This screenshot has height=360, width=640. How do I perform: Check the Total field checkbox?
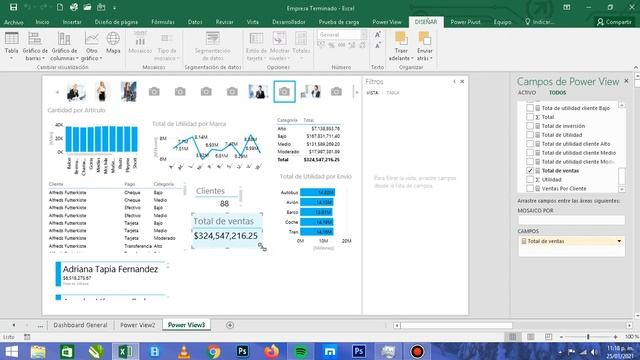[x=530, y=117]
